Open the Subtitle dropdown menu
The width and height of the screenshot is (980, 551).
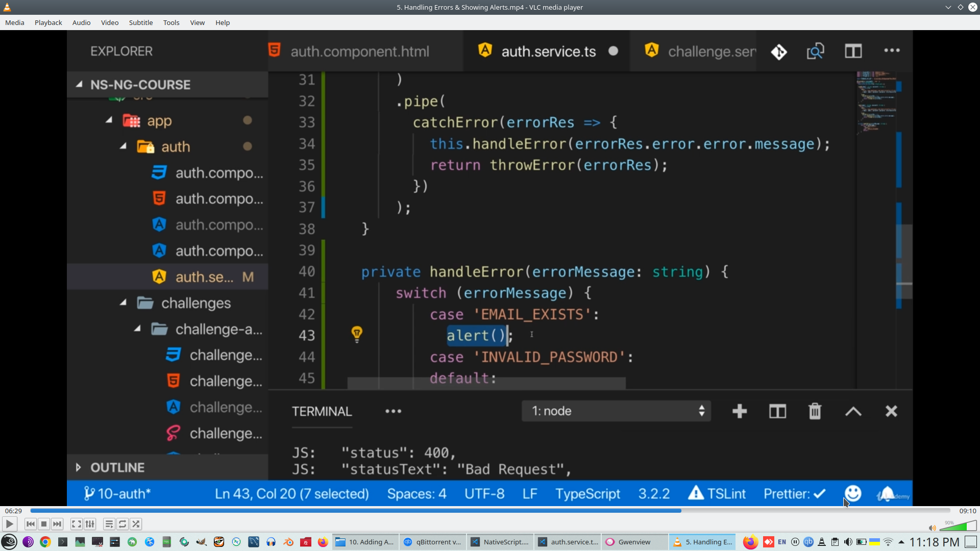140,22
